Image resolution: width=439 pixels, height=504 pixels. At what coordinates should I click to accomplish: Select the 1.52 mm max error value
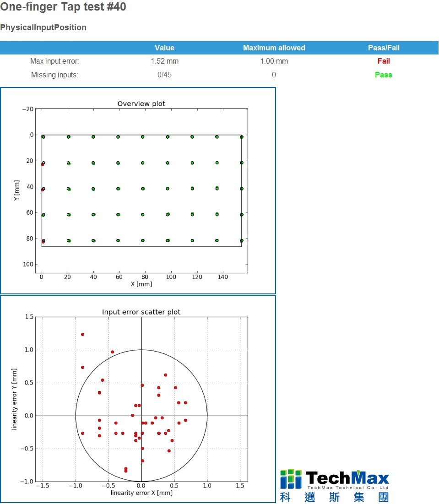(x=164, y=61)
